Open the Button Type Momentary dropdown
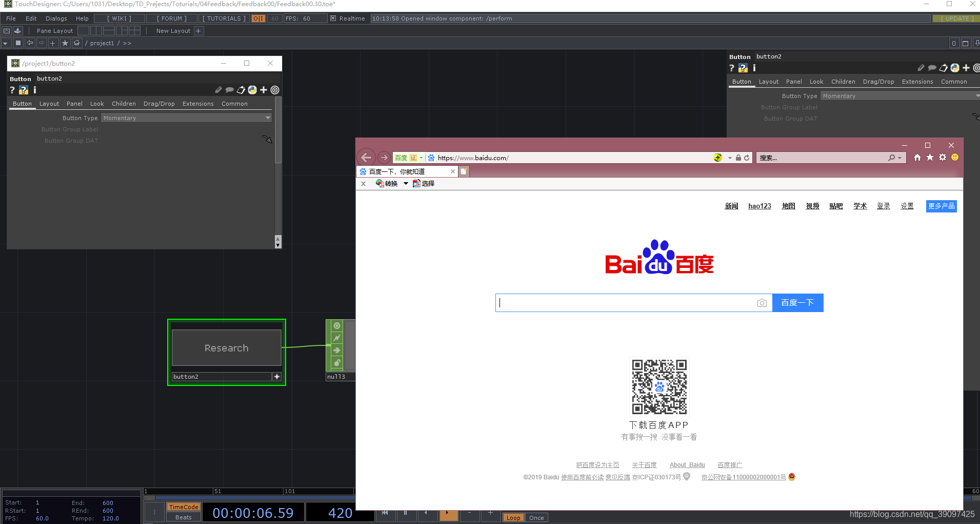This screenshot has height=524, width=980. pyautogui.click(x=186, y=118)
